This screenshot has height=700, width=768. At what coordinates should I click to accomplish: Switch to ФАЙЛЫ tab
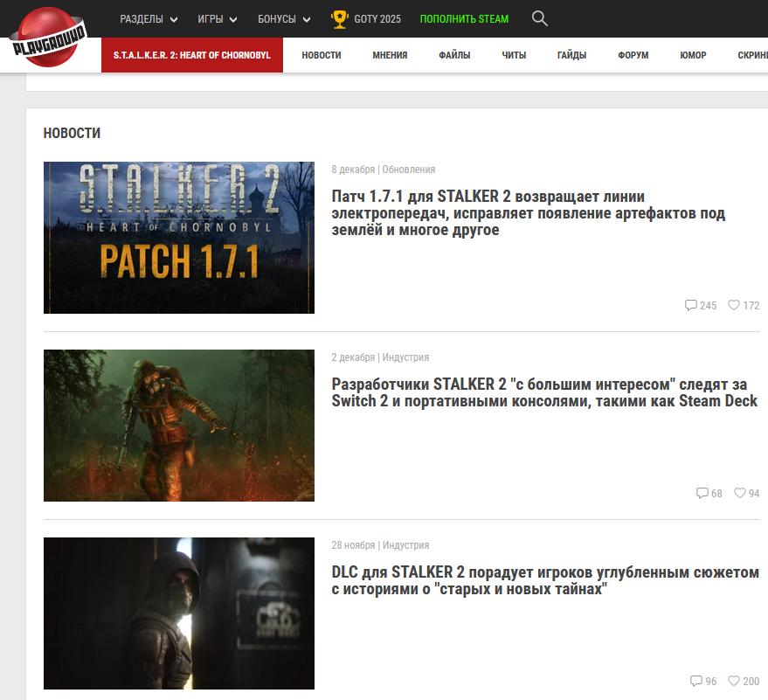click(454, 55)
